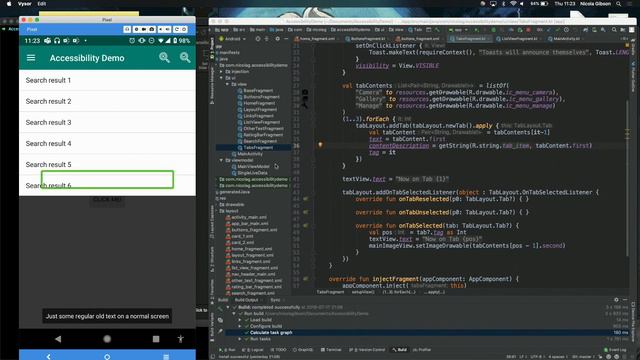Tap the Android home circle button
Screen dimensions: 640x360
[107, 339]
